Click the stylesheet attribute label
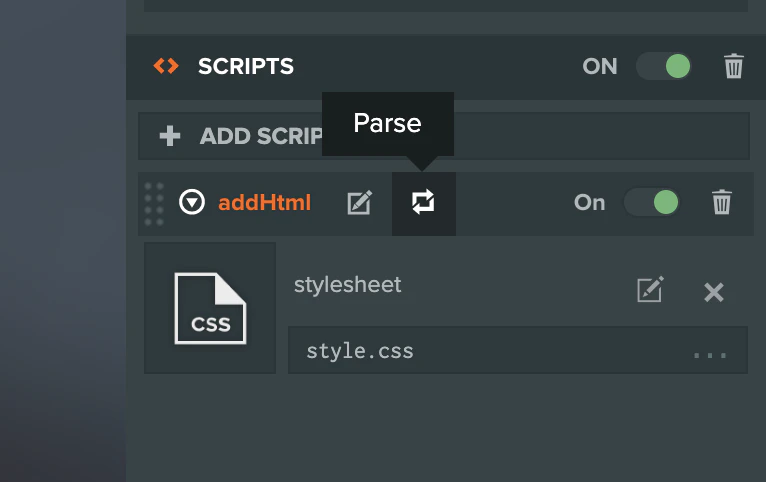 (x=347, y=285)
